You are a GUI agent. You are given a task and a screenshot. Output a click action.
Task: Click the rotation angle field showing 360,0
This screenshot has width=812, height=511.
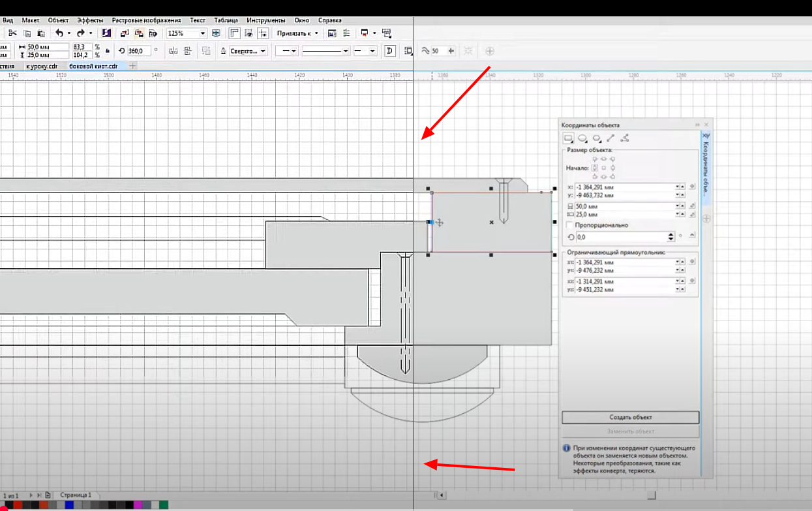(x=139, y=51)
